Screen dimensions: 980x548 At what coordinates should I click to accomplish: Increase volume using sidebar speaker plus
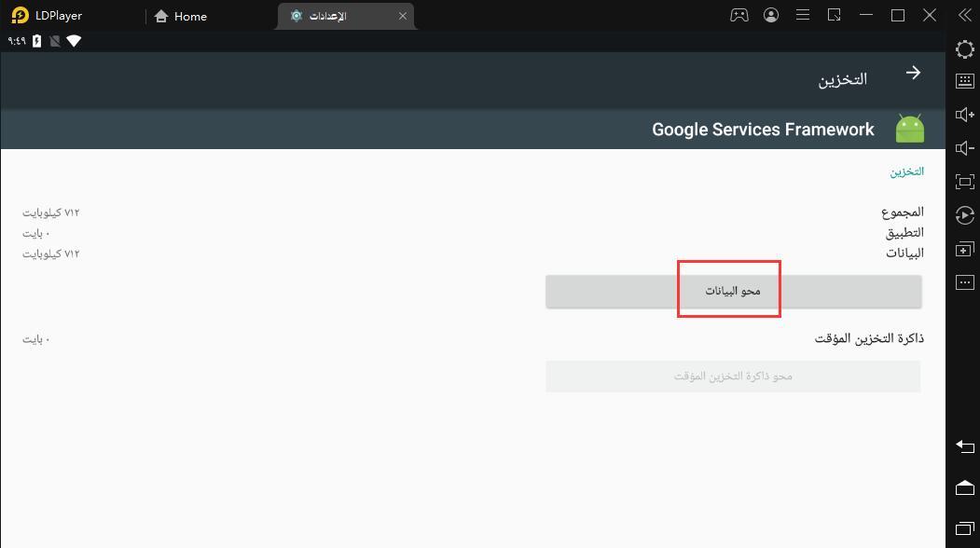pyautogui.click(x=964, y=115)
